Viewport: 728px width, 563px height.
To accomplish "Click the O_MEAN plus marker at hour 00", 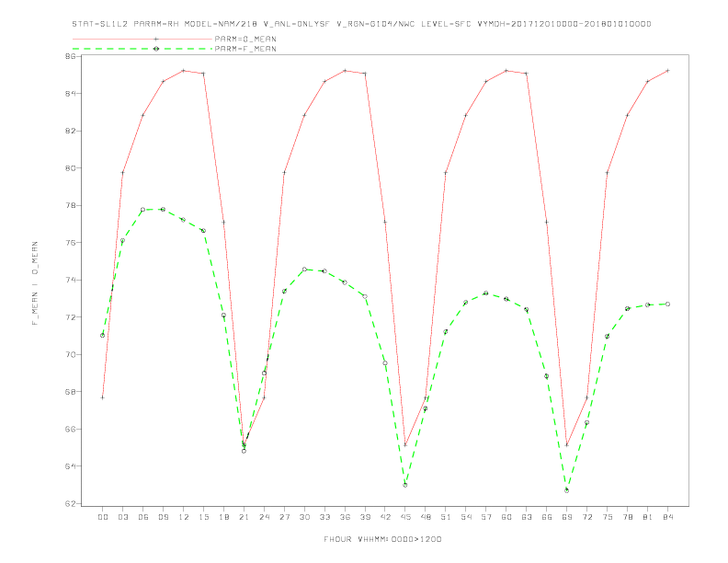I will 103,397.
